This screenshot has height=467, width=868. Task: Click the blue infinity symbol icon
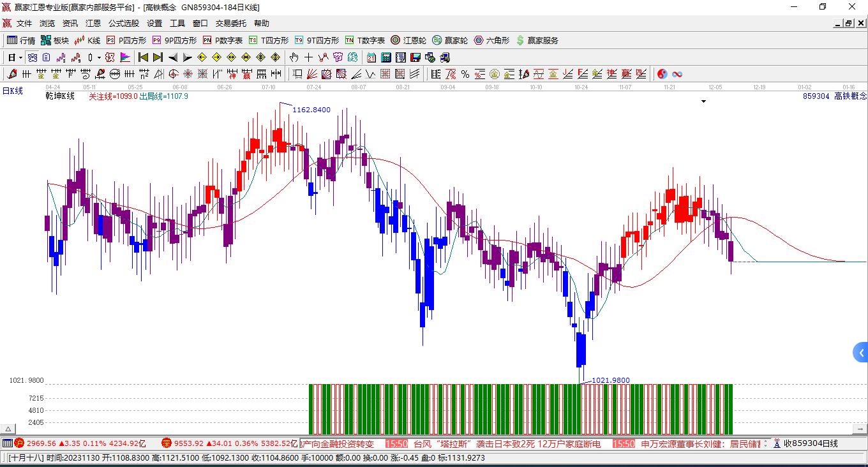tap(677, 74)
